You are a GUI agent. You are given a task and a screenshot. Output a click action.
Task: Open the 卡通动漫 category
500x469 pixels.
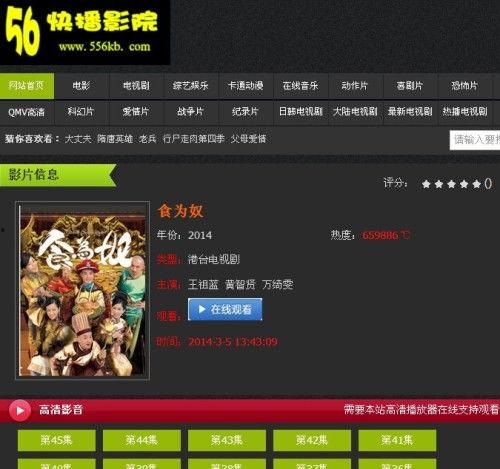246,86
